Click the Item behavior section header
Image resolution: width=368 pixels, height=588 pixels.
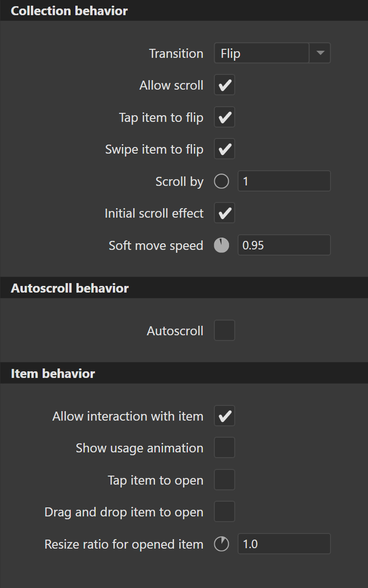tap(53, 374)
